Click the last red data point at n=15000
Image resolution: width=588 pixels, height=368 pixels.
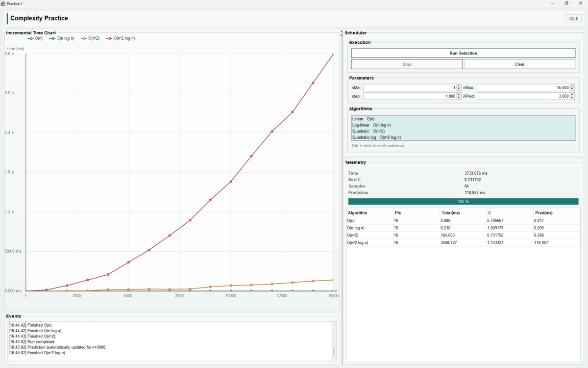click(x=333, y=54)
